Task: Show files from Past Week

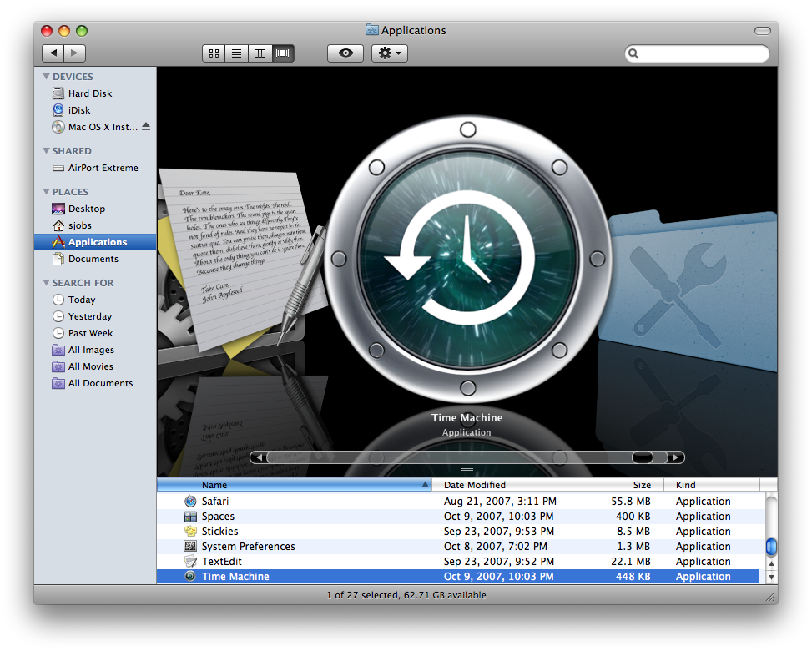Action: [x=95, y=333]
